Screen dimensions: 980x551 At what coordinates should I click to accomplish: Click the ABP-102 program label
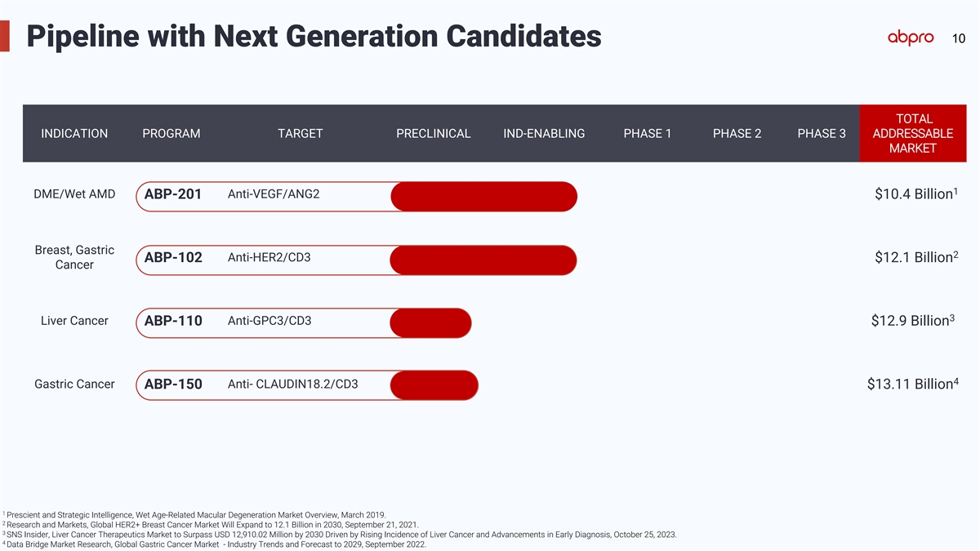coord(172,259)
